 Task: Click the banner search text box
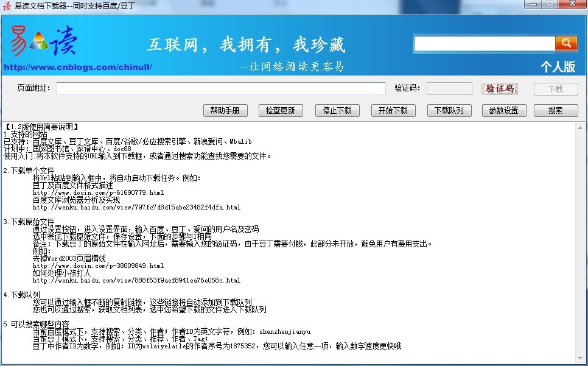click(x=485, y=43)
